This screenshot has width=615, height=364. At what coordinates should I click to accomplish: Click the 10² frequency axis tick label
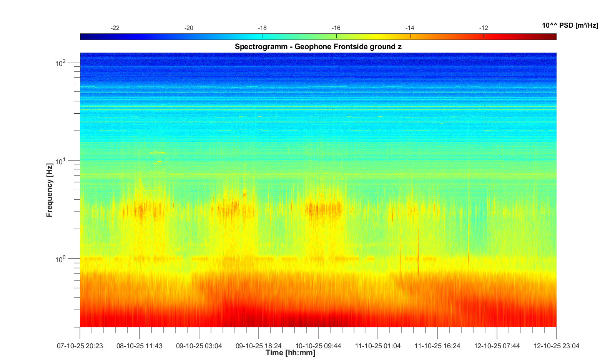tap(61, 63)
